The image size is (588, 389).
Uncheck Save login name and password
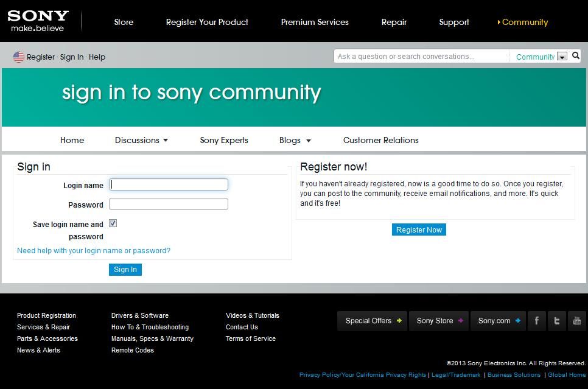tap(113, 223)
